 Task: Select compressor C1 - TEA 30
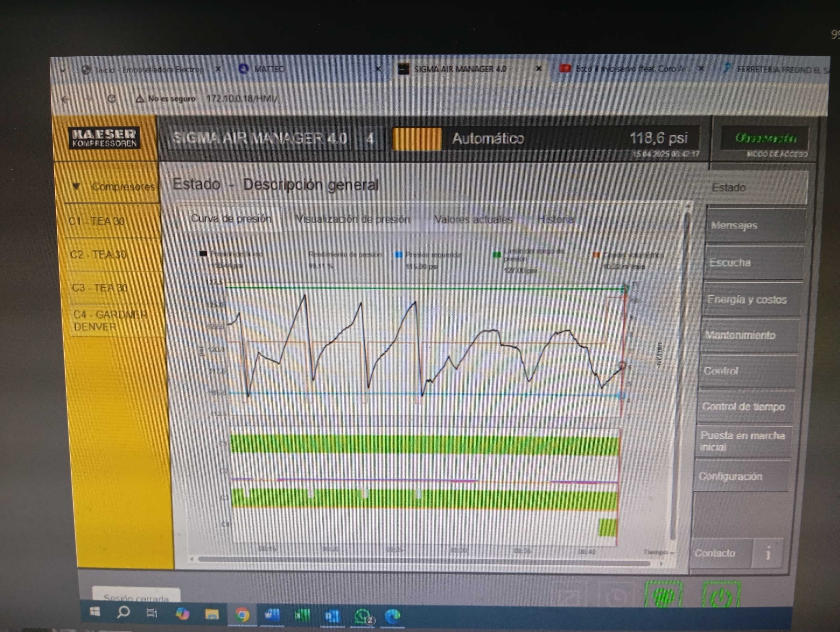click(x=112, y=221)
